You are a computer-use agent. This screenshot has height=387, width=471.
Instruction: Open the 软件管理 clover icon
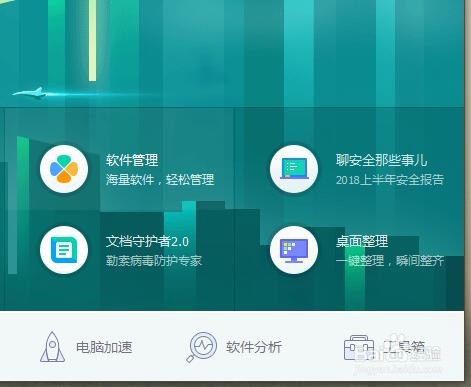pos(64,169)
